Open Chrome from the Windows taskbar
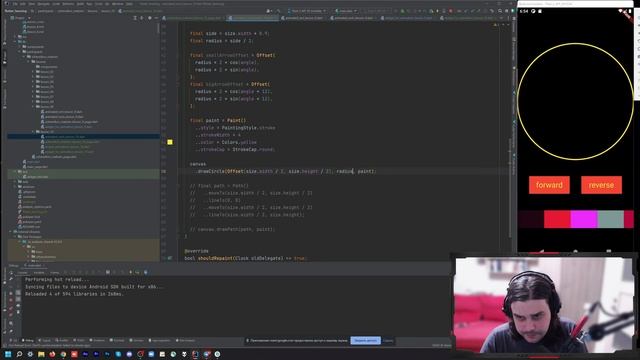640x360 pixels. (x=63, y=354)
